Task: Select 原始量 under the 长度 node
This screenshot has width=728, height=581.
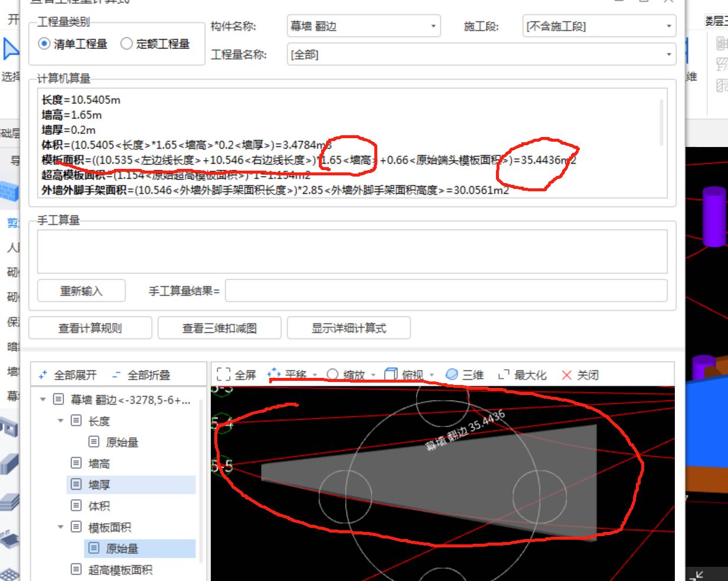Action: [x=122, y=442]
